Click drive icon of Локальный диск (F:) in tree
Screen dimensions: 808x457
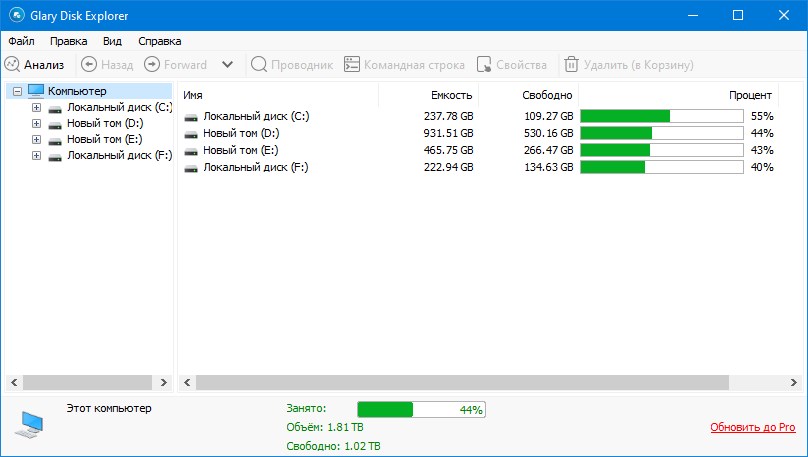click(x=55, y=157)
